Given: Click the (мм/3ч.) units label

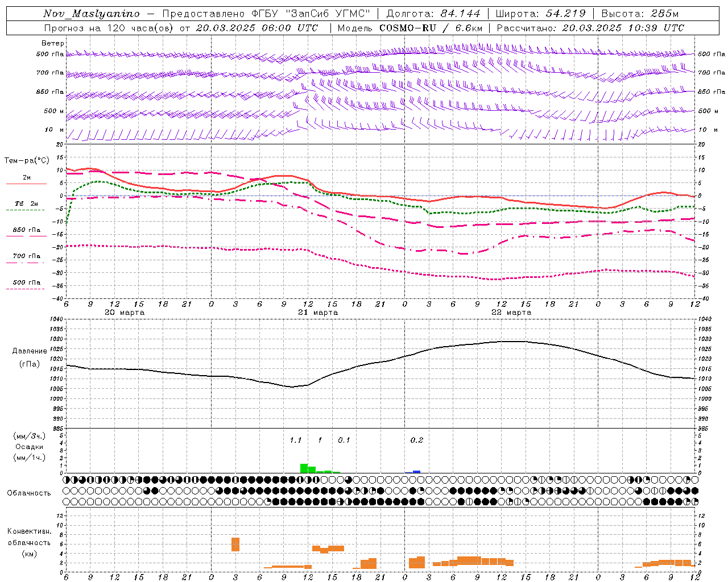Looking at the screenshot, I should tap(28, 436).
